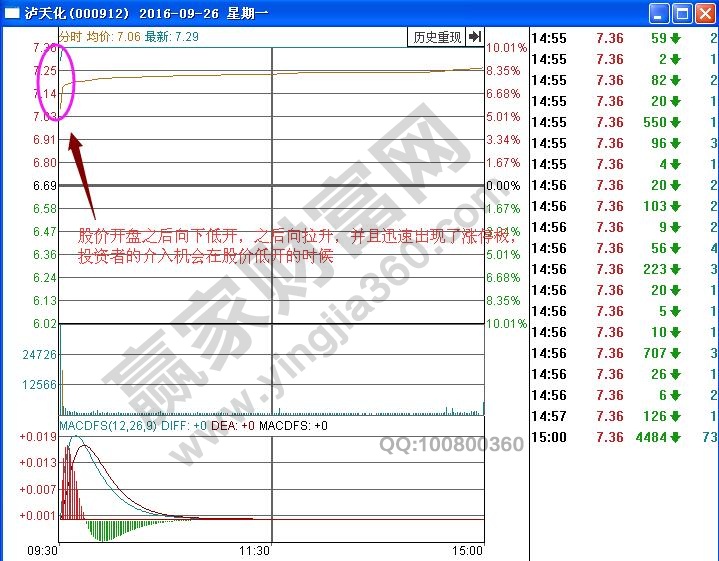Viewport: 719px width, 561px height.
Task: Click the arrow icon beside 历史重现
Action: (475, 37)
